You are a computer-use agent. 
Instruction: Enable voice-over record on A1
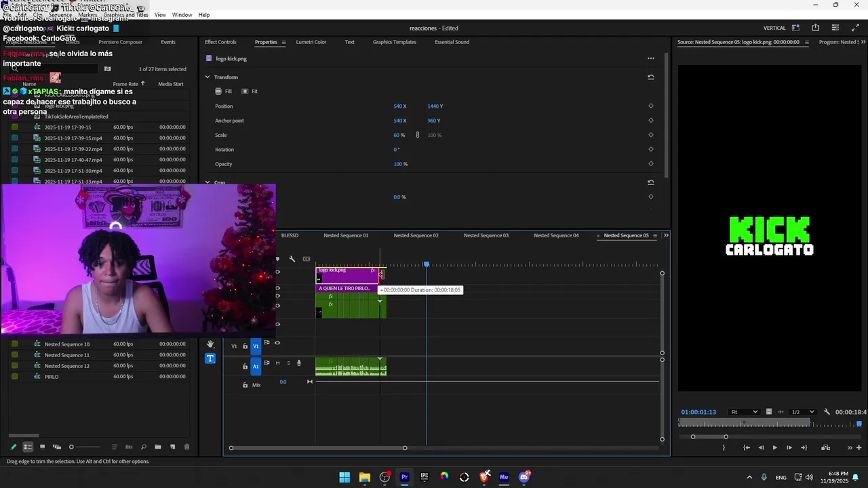tap(299, 363)
